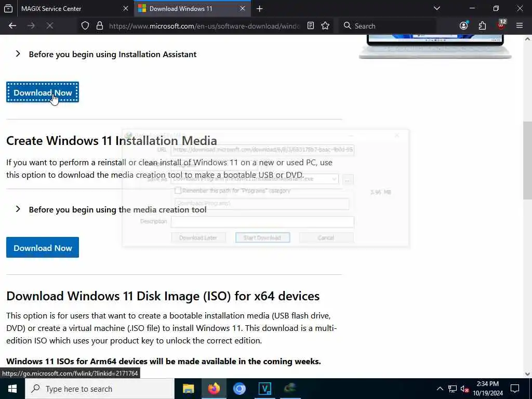Click the uBlock extension icon with badge 12
Image resolution: width=532 pixels, height=399 pixels.
point(501,25)
